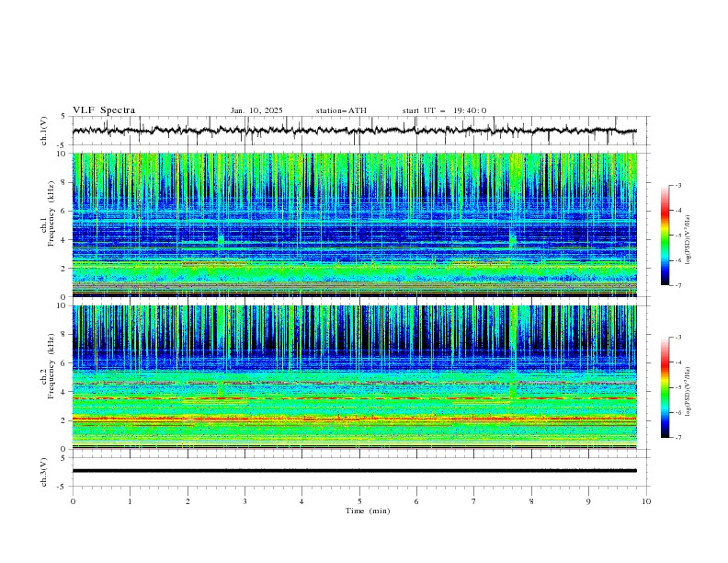Click time axis tick label "1"

130,501
